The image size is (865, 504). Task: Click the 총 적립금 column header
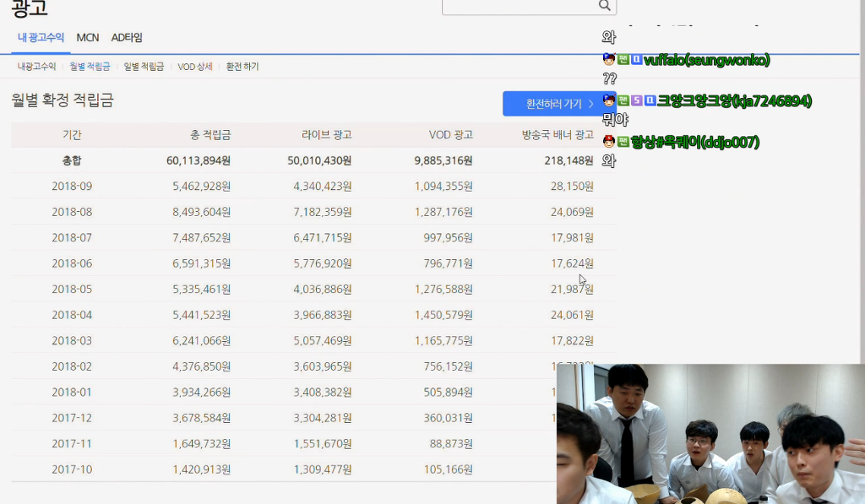[x=210, y=134]
